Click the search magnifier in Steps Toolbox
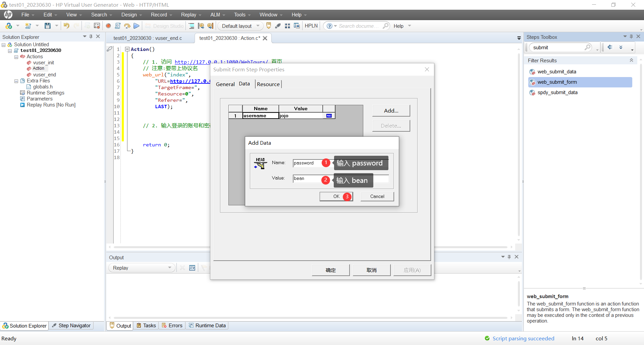 click(587, 47)
